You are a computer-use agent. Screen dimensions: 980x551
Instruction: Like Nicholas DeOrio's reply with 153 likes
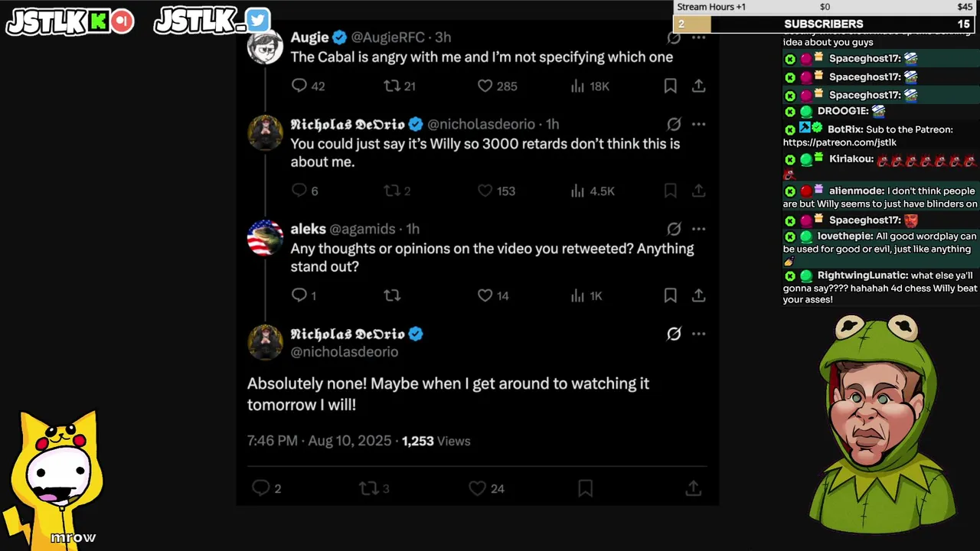pos(485,191)
